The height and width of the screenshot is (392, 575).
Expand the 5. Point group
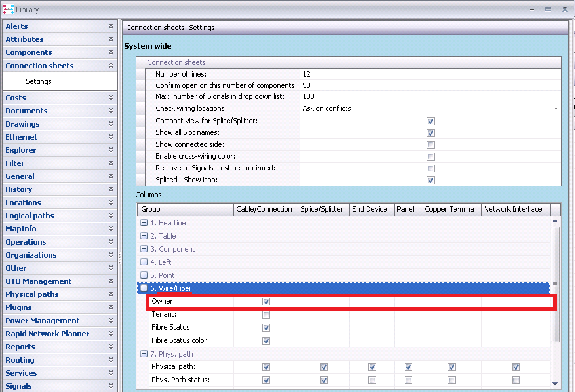144,275
